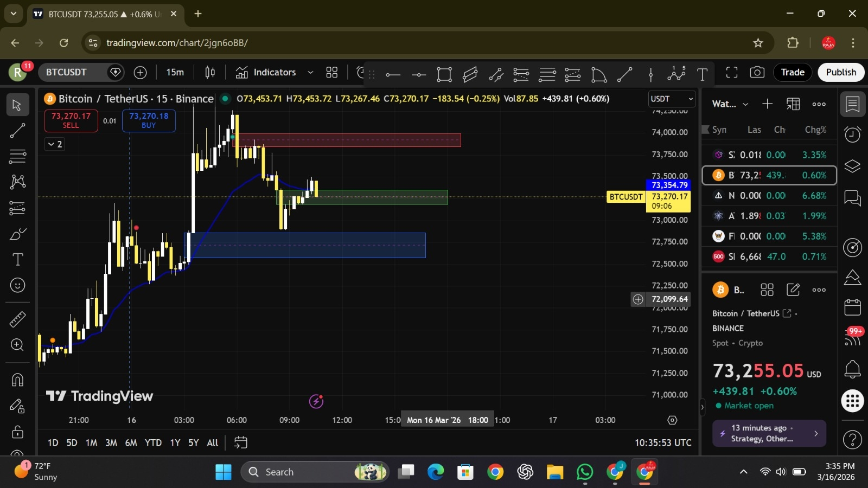
Task: Switch range to All
Action: pyautogui.click(x=213, y=442)
